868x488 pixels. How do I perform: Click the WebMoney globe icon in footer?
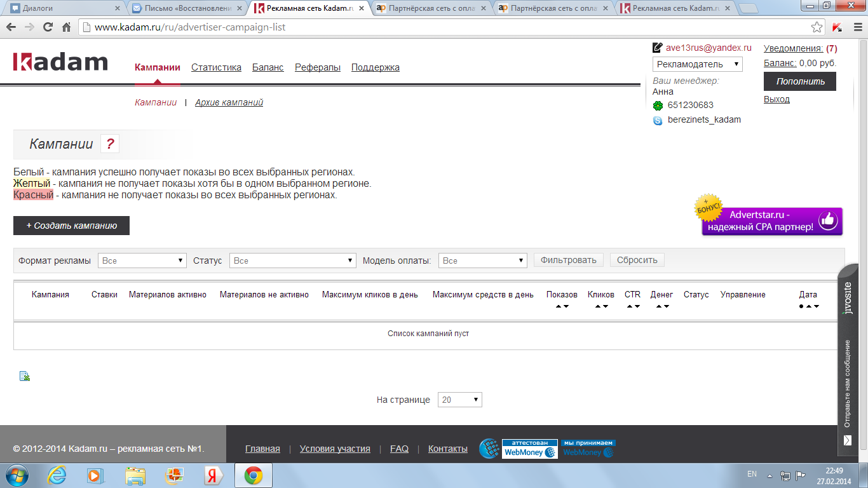click(489, 449)
